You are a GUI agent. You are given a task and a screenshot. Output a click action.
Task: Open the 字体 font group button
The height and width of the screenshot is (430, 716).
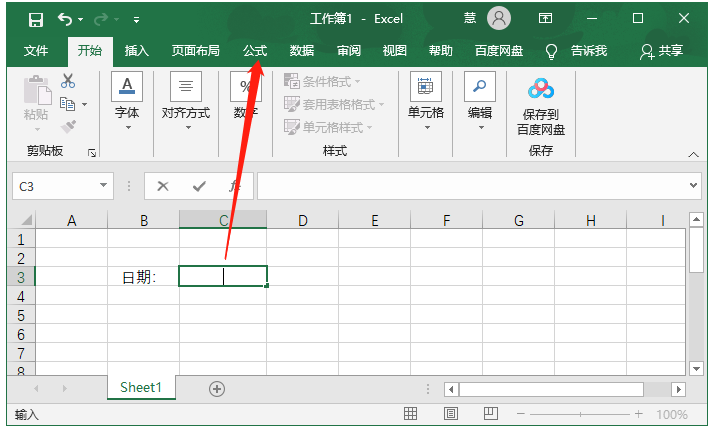click(x=127, y=101)
